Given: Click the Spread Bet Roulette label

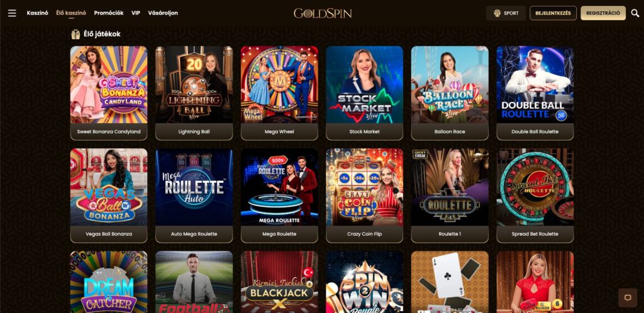Looking at the screenshot, I should (x=535, y=234).
